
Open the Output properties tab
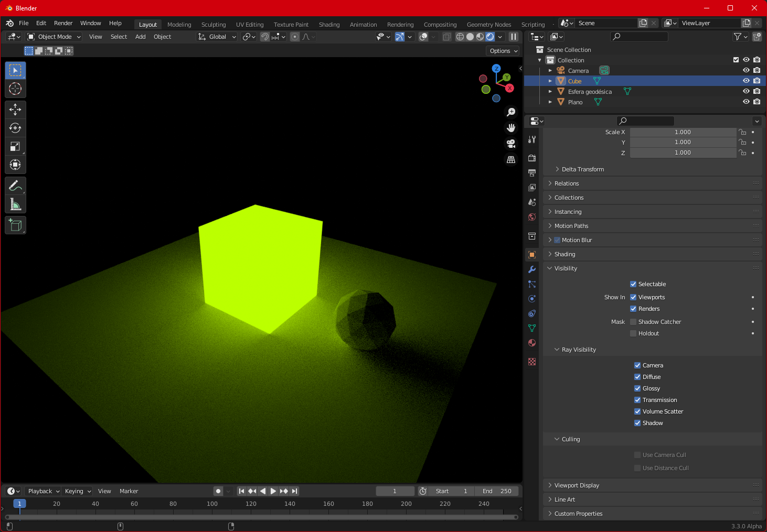(x=532, y=172)
